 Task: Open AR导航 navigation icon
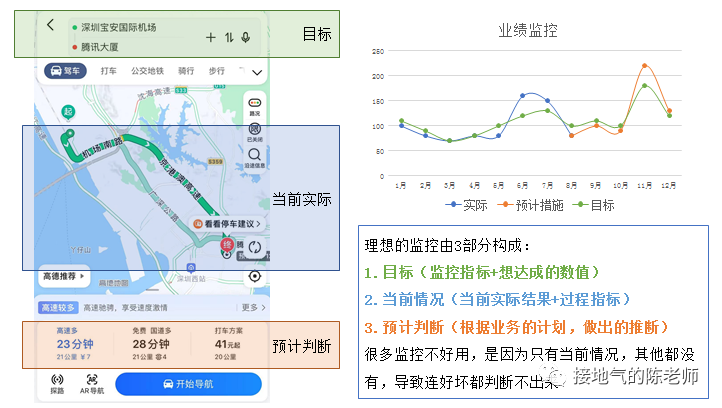(x=92, y=384)
